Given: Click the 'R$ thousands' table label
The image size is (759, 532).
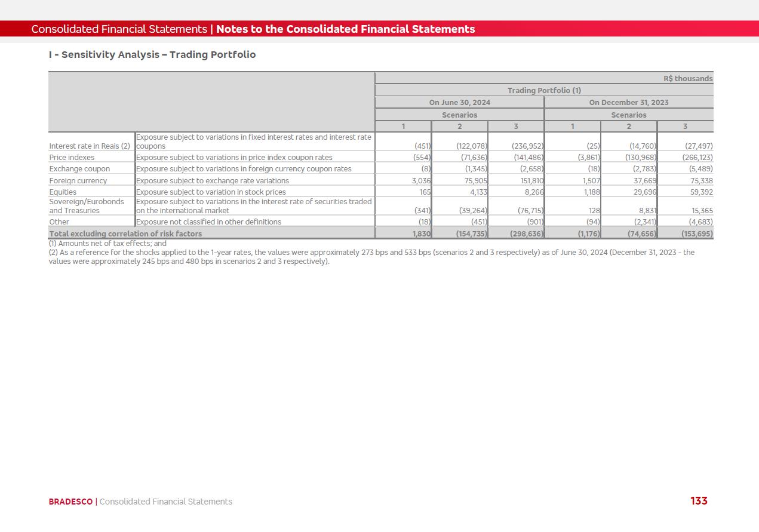Looking at the screenshot, I should pos(688,79).
